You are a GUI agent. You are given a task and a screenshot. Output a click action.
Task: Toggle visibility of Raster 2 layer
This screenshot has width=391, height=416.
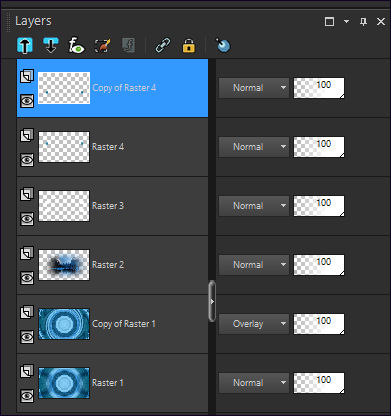(27, 277)
